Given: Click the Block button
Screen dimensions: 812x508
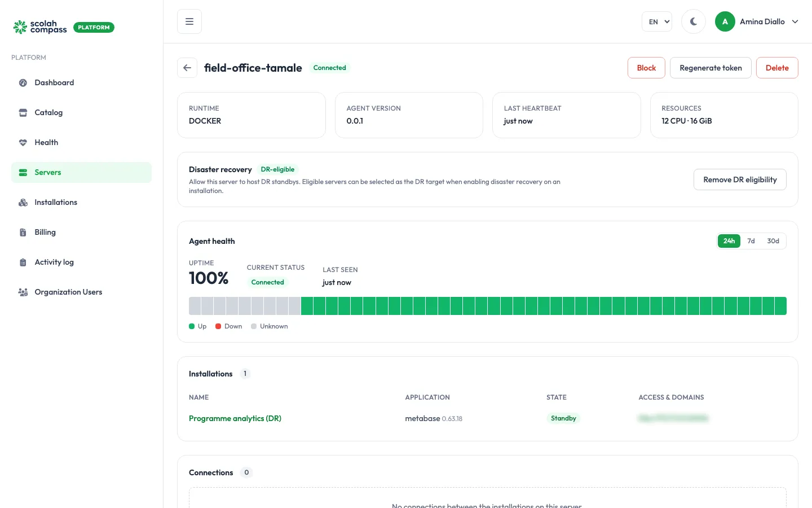Looking at the screenshot, I should 646,68.
